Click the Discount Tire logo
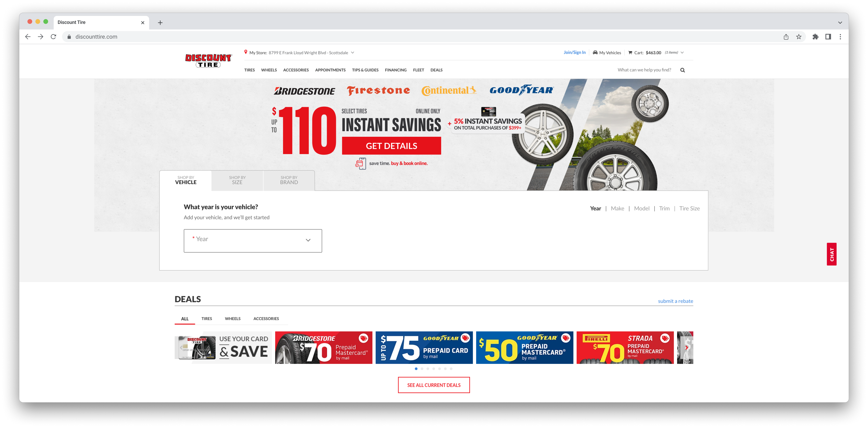Screen dimensions: 868x428 point(208,61)
